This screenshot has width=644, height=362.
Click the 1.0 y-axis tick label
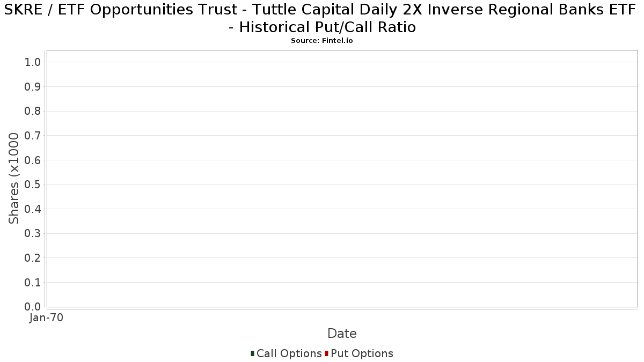tap(33, 62)
